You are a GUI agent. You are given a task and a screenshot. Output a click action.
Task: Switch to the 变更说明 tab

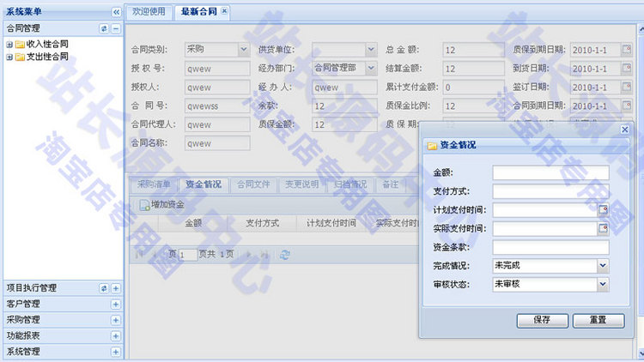(x=302, y=184)
